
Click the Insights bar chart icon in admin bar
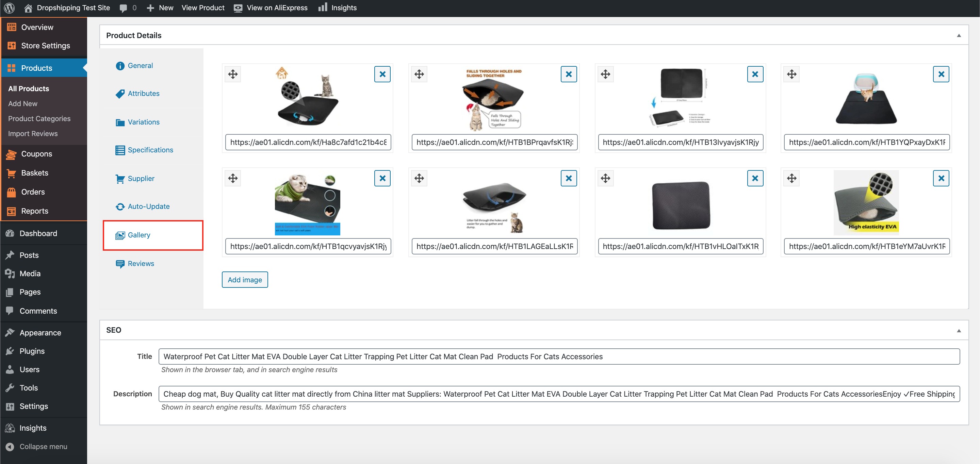[323, 7]
